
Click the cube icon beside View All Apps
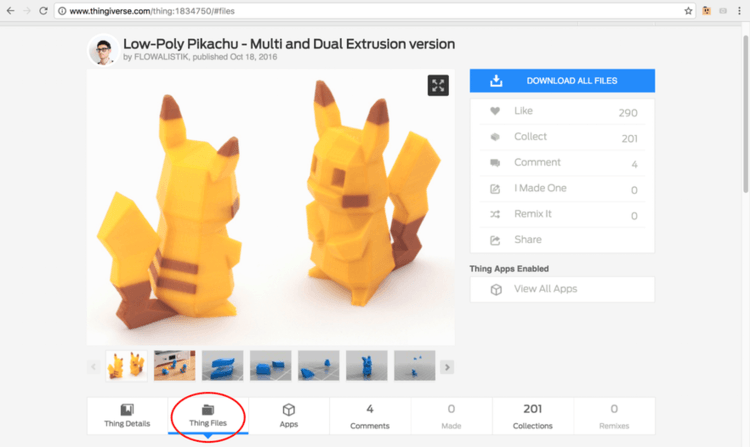pyautogui.click(x=496, y=290)
